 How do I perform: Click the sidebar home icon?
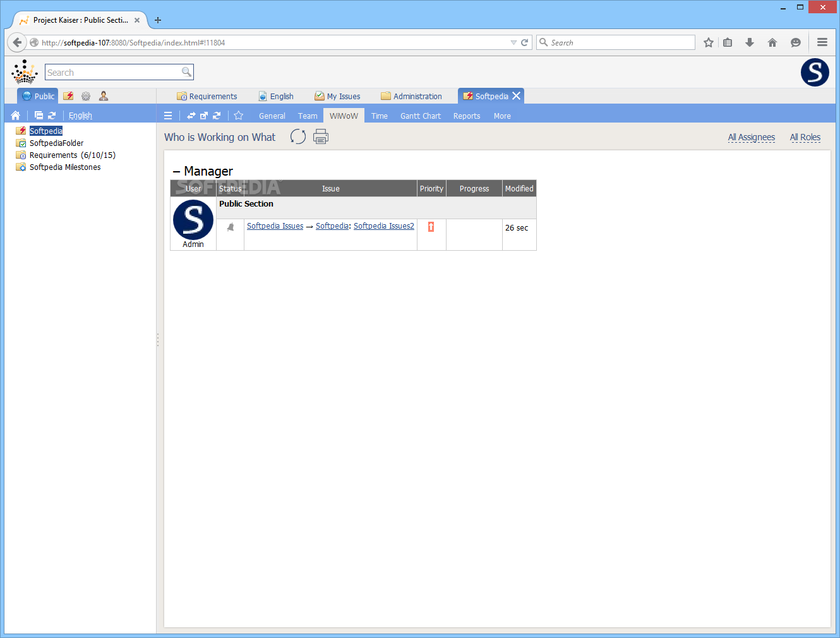tap(16, 116)
